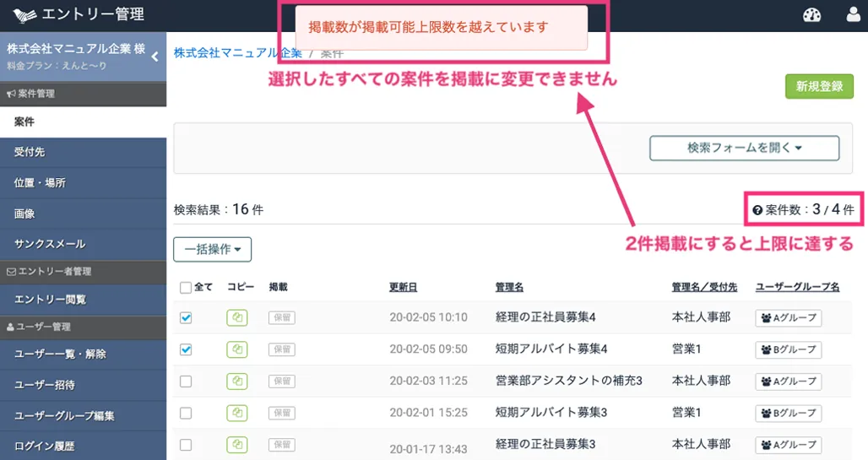This screenshot has height=460, width=868.
Task: Toggle the 全て select-all checkbox
Action: click(186, 288)
